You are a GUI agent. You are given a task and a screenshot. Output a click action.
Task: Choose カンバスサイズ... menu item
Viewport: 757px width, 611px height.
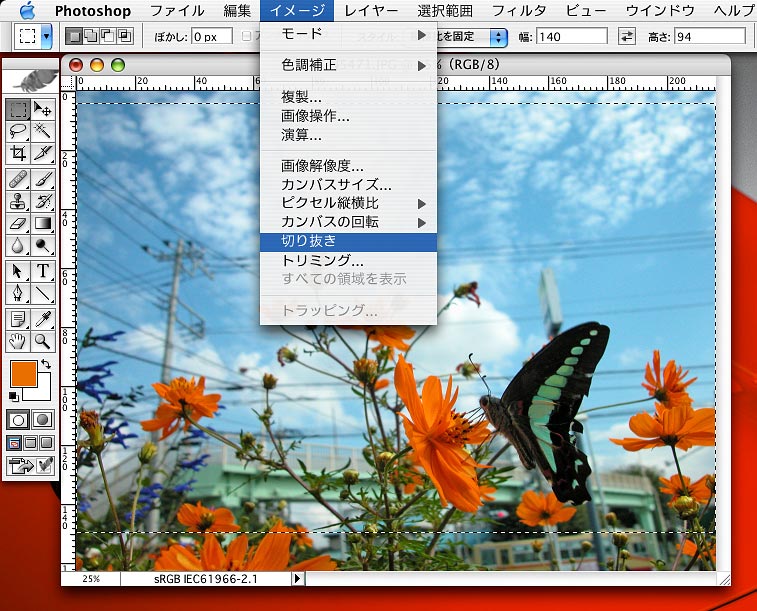(x=349, y=185)
